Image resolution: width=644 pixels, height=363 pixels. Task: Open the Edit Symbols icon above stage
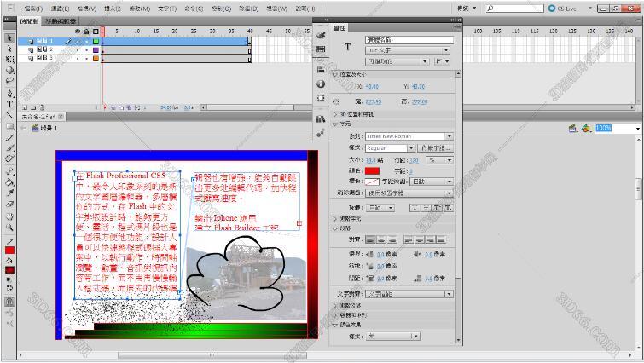click(x=586, y=129)
